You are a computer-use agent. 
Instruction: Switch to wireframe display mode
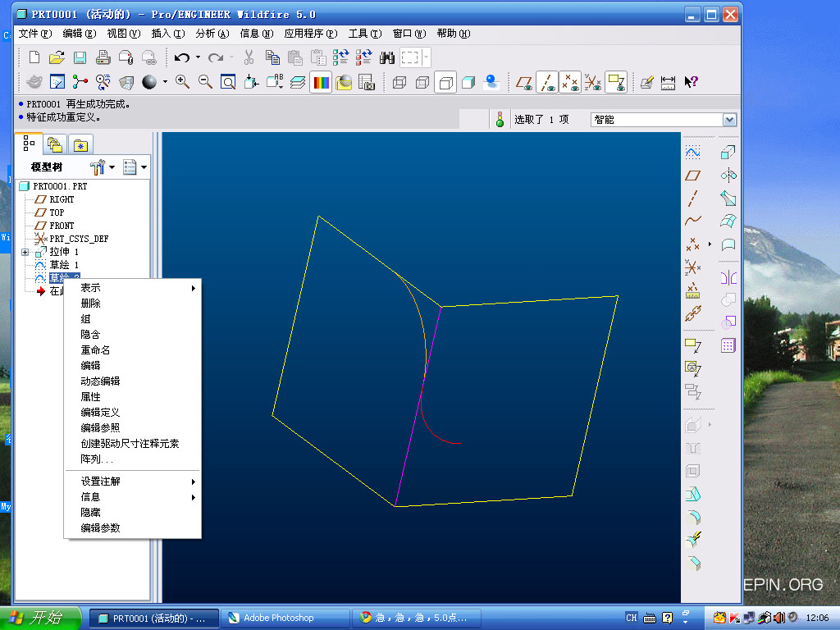point(399,82)
